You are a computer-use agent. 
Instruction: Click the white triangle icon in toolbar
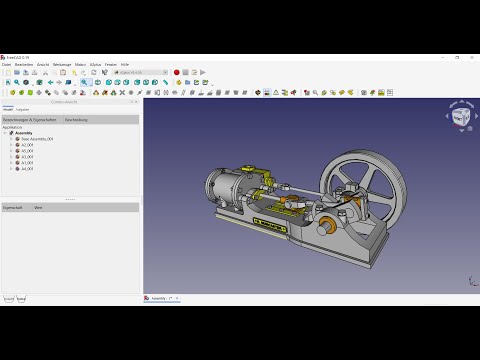[276, 93]
